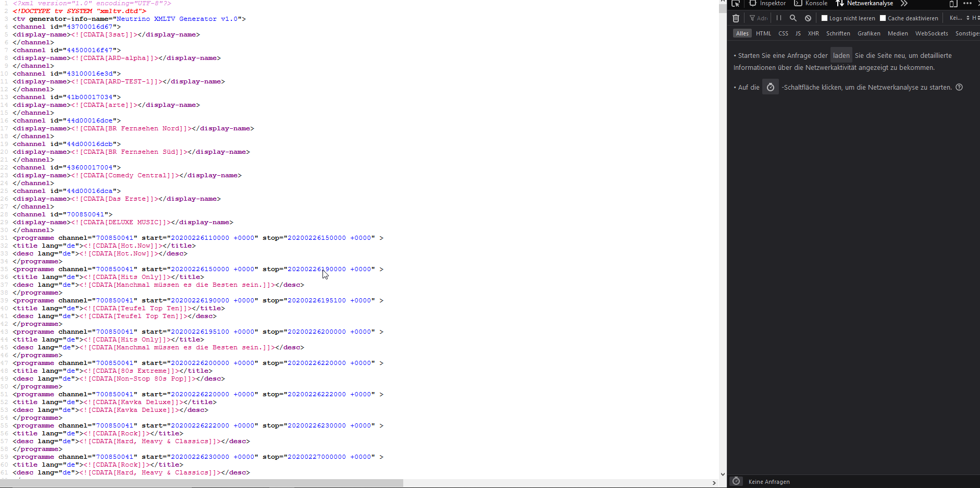Toggle responsive design mode icon
The height and width of the screenshot is (488, 980).
[x=953, y=4]
